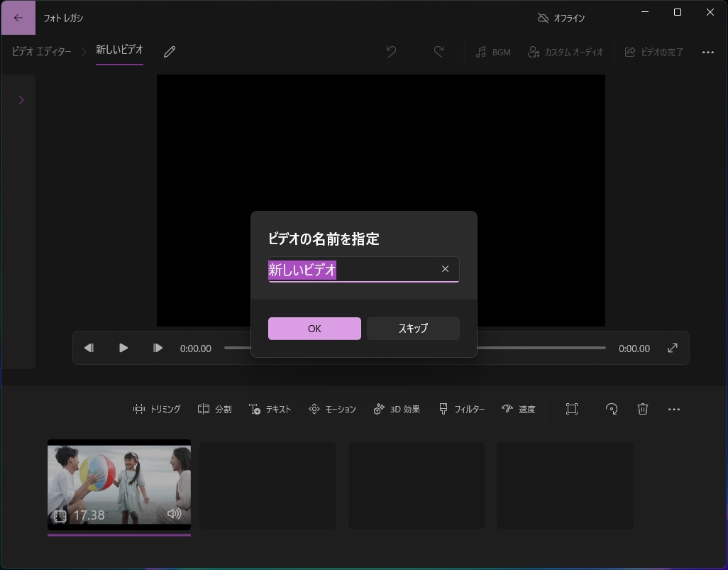Image resolution: width=728 pixels, height=570 pixels.
Task: Select the テキスト tool
Action: point(270,409)
